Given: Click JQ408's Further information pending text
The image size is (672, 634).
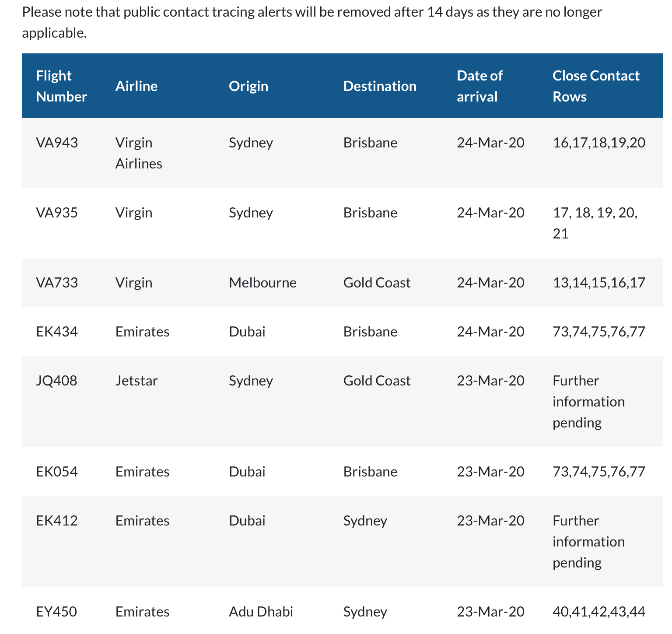Looking at the screenshot, I should coord(588,402).
